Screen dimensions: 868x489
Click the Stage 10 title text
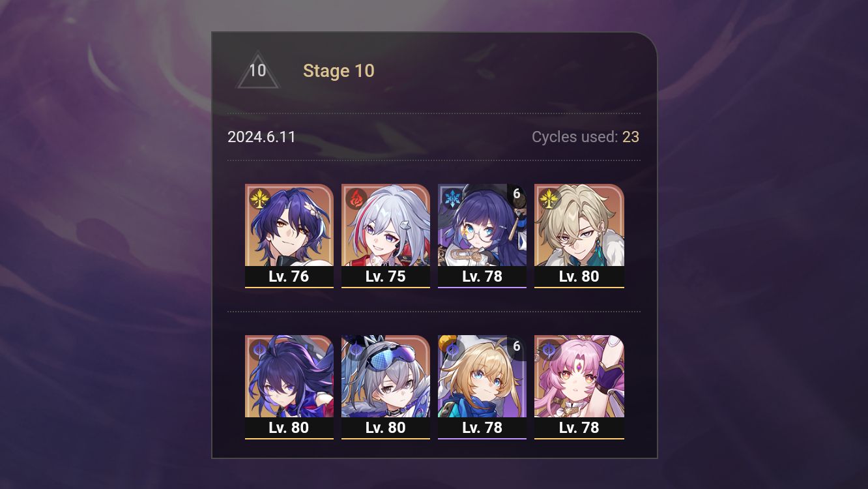pyautogui.click(x=339, y=70)
